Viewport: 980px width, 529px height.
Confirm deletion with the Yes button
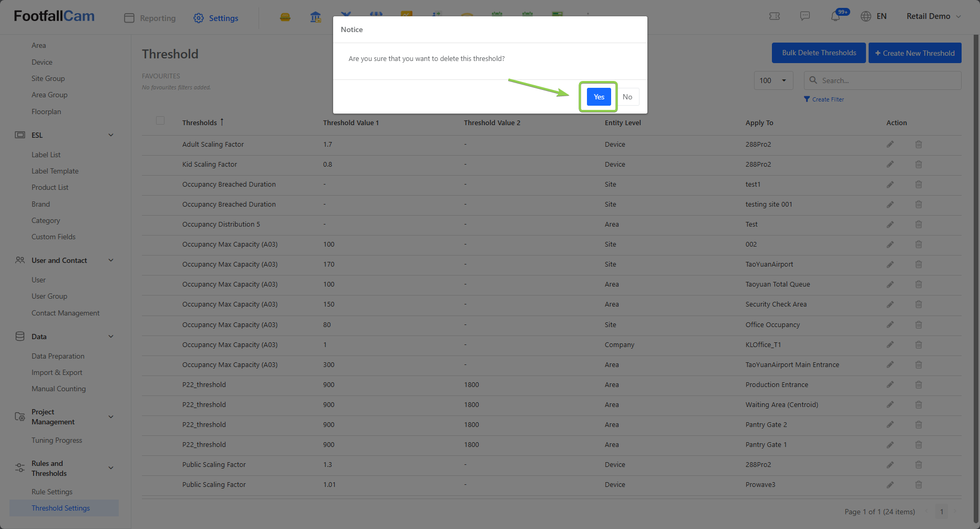pos(599,97)
